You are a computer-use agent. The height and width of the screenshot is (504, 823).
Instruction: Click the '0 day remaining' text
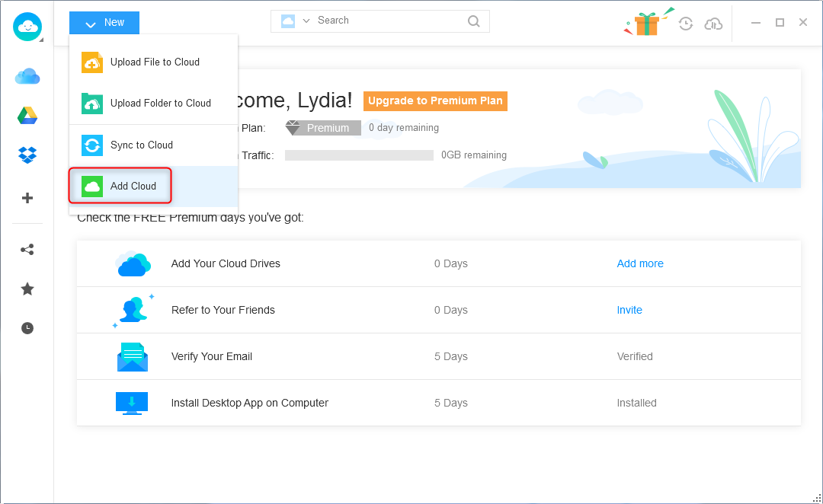[x=404, y=127]
